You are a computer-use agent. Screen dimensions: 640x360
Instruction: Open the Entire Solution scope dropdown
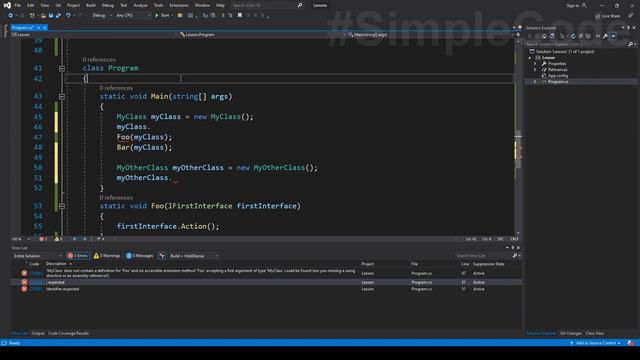pos(37,256)
